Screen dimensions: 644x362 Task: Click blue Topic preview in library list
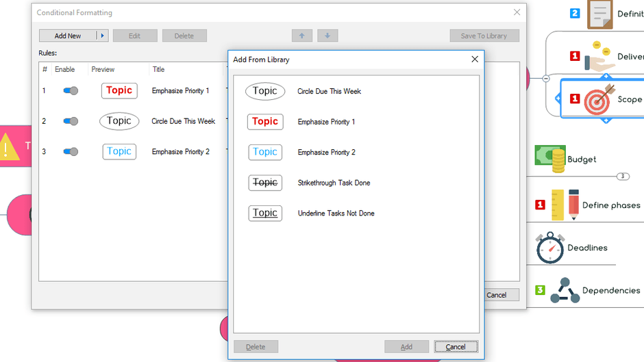[x=265, y=153]
